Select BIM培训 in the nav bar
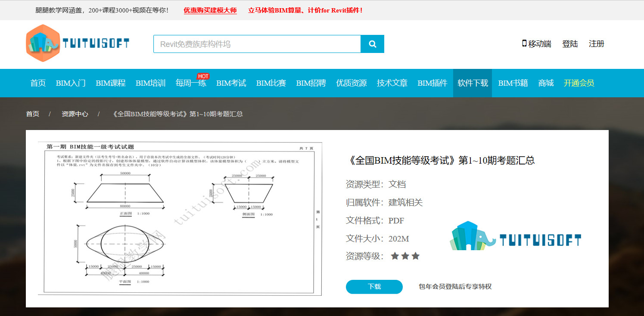The image size is (644, 316). [x=151, y=83]
